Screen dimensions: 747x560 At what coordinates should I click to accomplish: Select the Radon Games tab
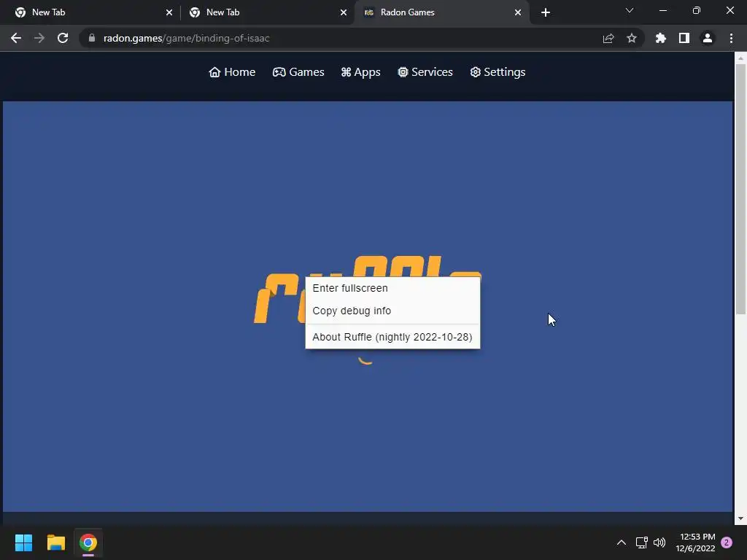click(x=442, y=12)
